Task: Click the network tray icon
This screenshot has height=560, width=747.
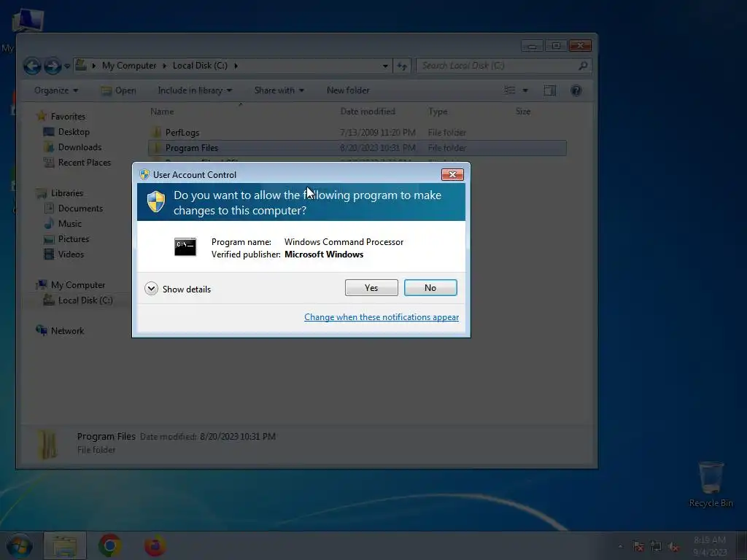Action: point(656,547)
